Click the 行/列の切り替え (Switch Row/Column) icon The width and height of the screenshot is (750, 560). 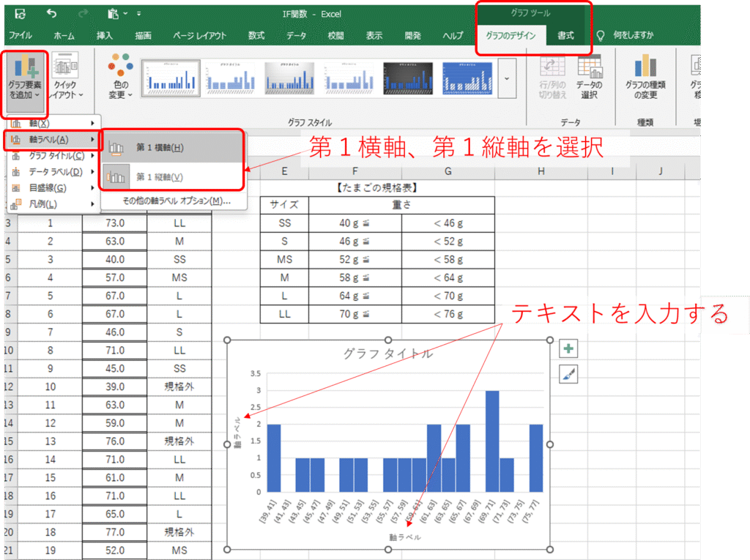552,68
